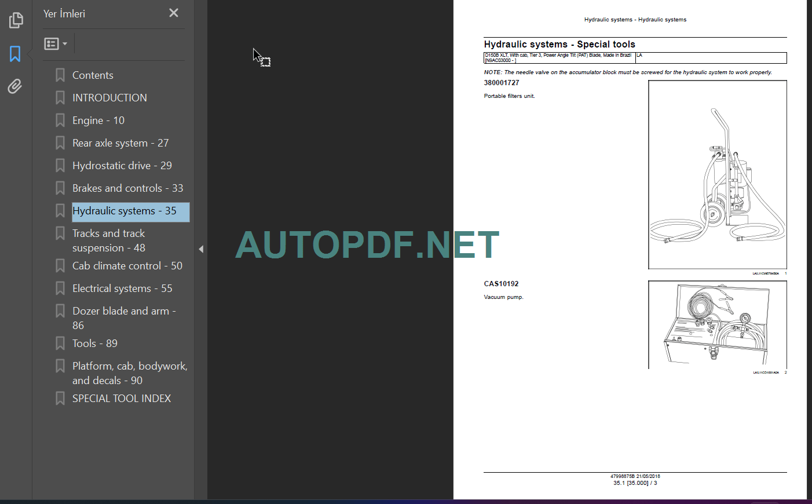
Task: Open the Electrical systems - 55 bookmark
Action: tap(122, 288)
